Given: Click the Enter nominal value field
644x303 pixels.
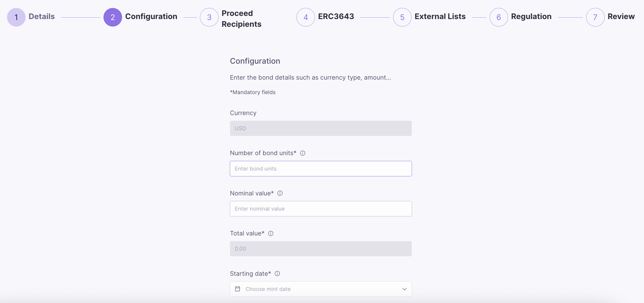Looking at the screenshot, I should pos(321,209).
